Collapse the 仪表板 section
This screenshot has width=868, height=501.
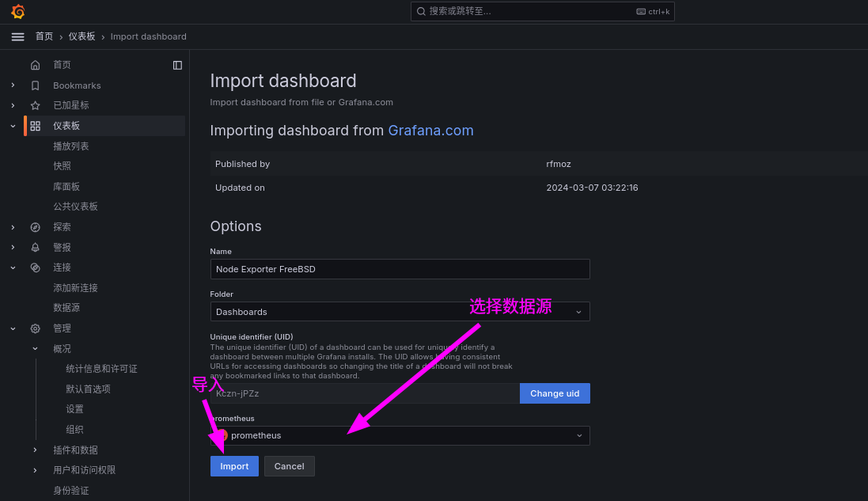pos(13,126)
